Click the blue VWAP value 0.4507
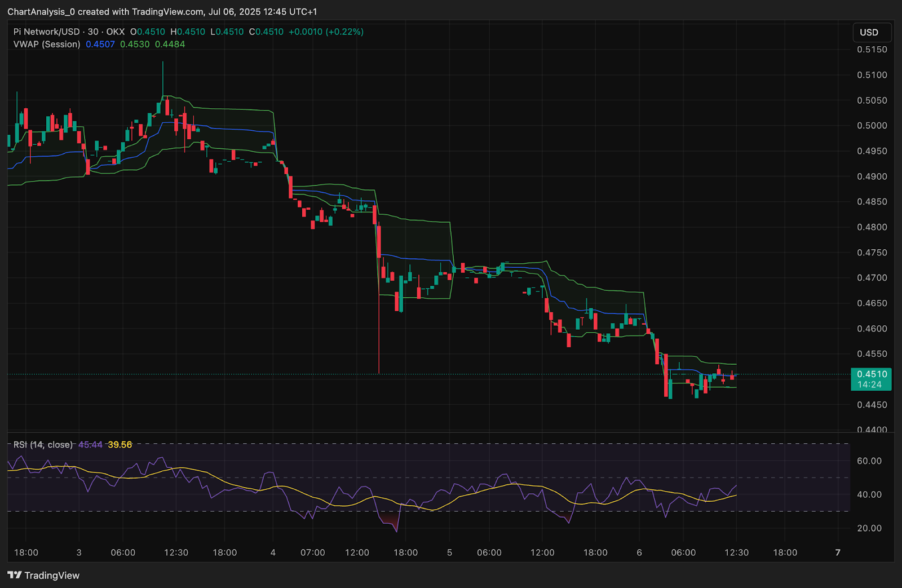The image size is (902, 588). (100, 44)
